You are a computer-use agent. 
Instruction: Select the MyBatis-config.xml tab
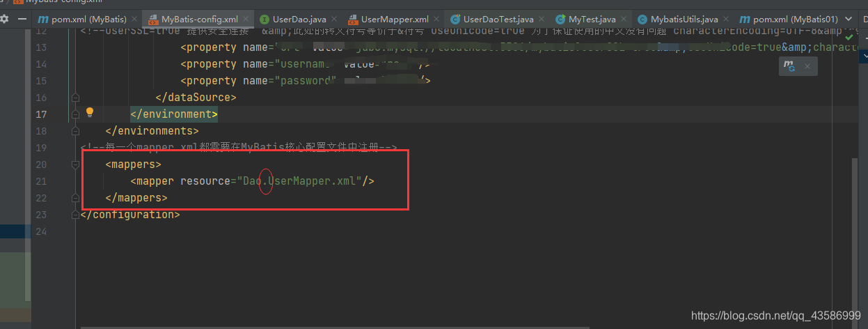[199, 19]
